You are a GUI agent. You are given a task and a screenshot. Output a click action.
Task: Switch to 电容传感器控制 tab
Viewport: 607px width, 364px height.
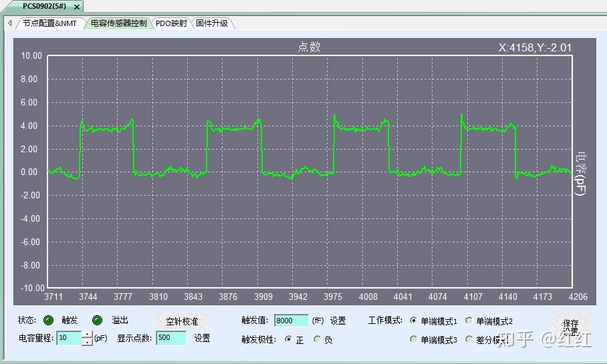point(118,23)
